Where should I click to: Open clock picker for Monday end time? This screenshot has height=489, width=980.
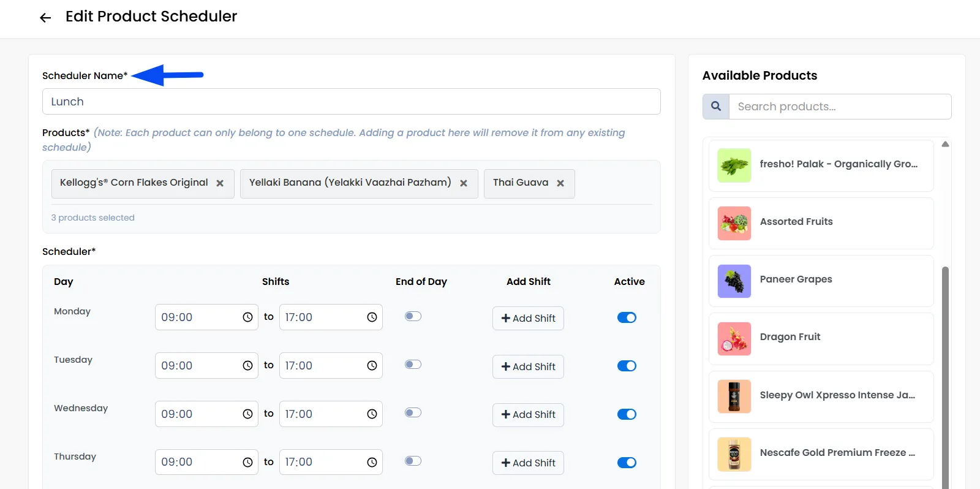pyautogui.click(x=372, y=317)
